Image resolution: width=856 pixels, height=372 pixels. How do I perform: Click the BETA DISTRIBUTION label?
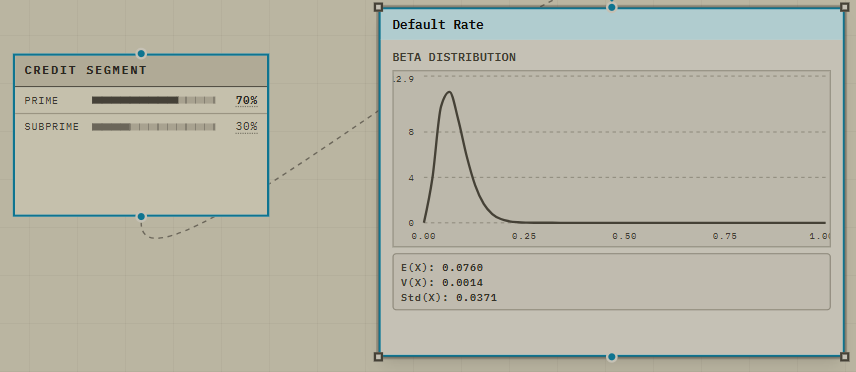(454, 57)
